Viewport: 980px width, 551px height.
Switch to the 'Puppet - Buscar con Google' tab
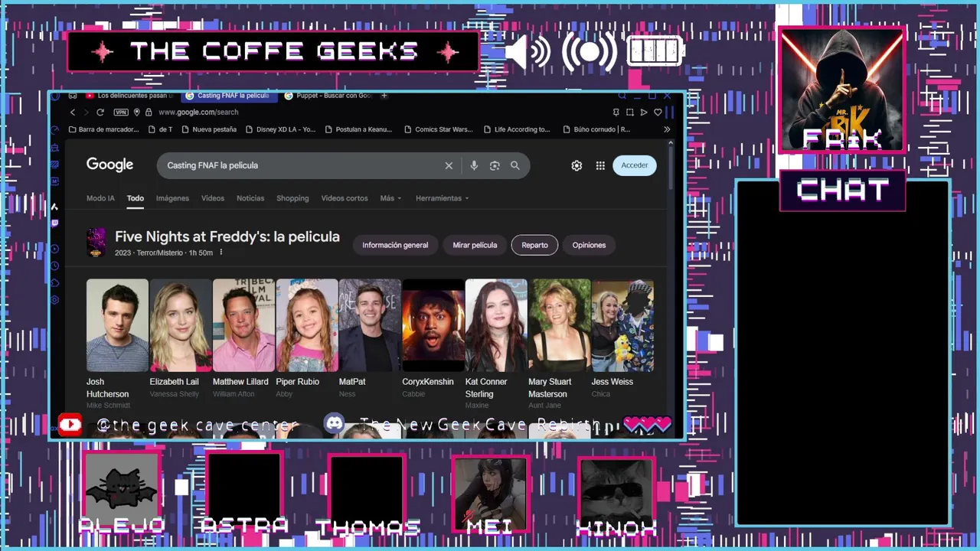pyautogui.click(x=328, y=96)
